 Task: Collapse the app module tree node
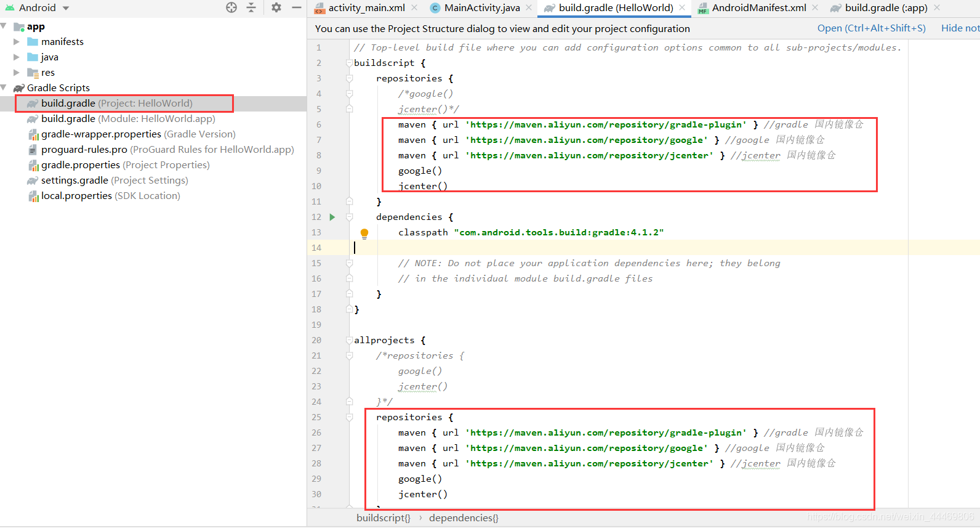pos(4,26)
